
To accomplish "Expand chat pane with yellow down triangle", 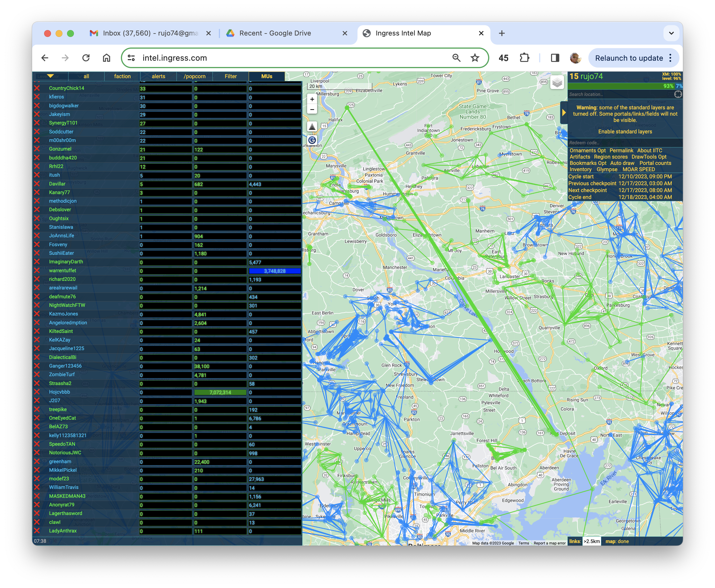I will point(50,76).
